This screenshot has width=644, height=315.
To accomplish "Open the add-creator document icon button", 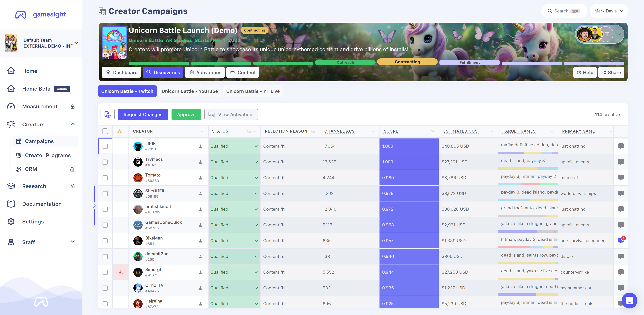I will click(107, 115).
